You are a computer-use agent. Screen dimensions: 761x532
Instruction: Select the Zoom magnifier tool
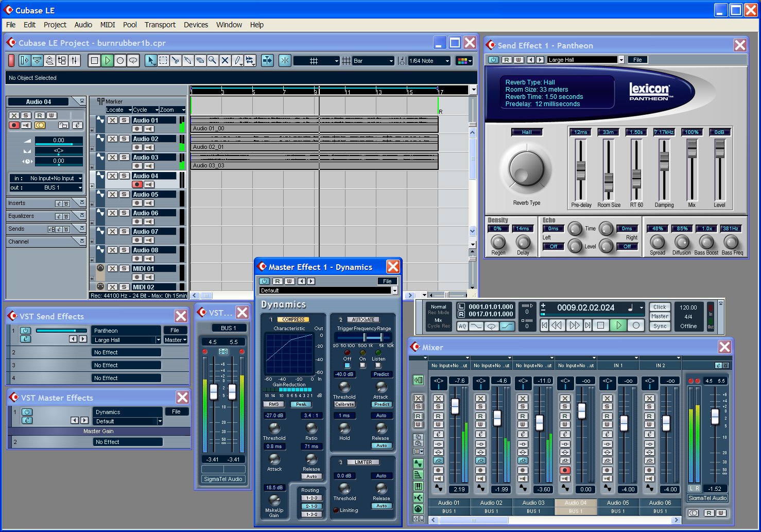click(x=213, y=60)
